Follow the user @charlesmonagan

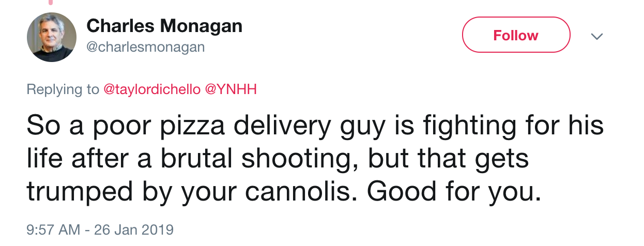tap(516, 35)
